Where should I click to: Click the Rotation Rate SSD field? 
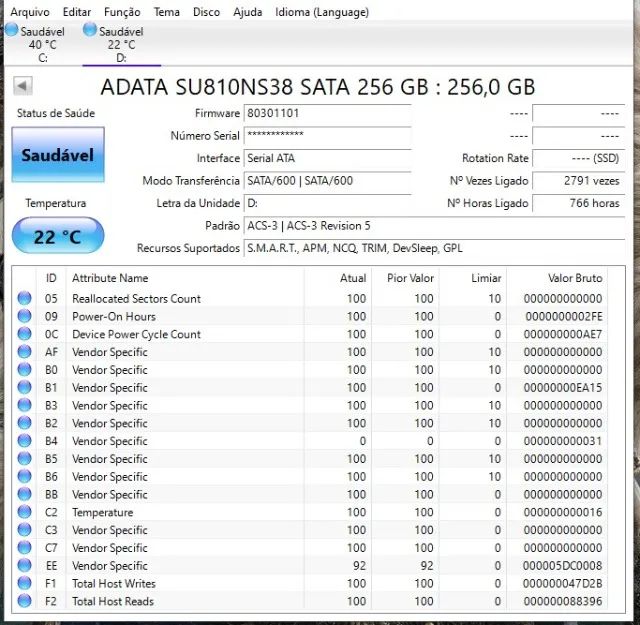click(578, 158)
